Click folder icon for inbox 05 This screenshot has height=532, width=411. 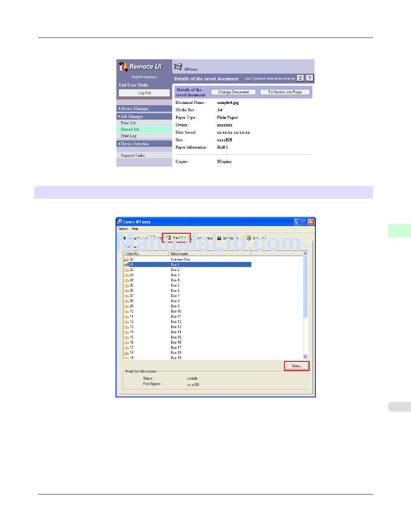coord(126,285)
